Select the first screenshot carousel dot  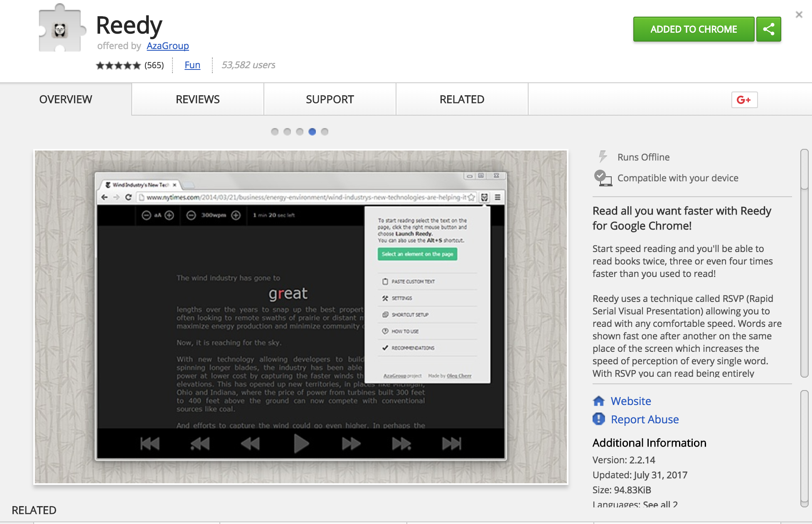(275, 132)
